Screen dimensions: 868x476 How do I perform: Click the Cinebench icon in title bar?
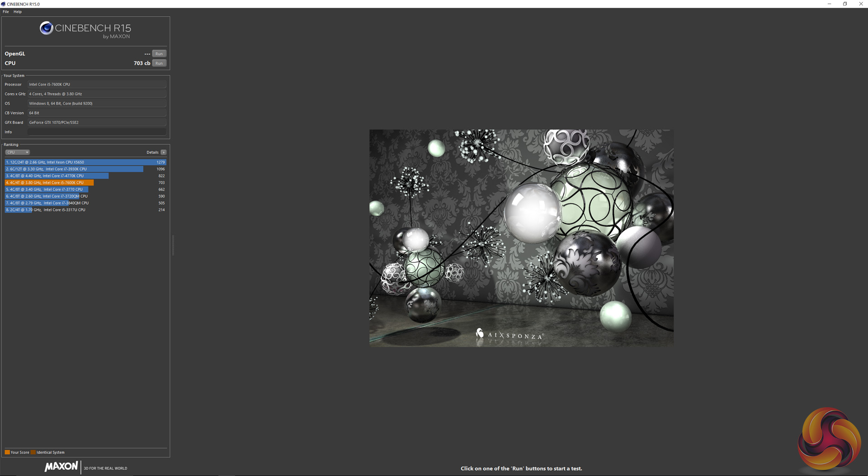(x=3, y=4)
